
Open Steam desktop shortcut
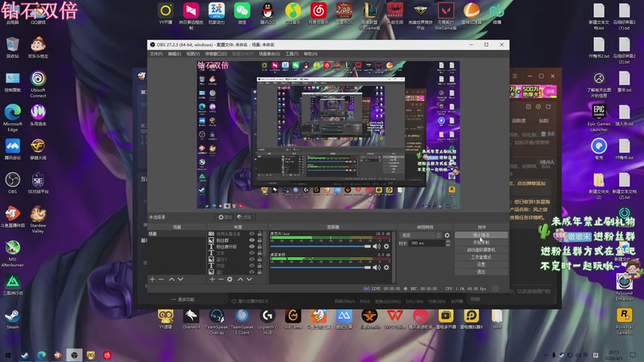point(13,319)
